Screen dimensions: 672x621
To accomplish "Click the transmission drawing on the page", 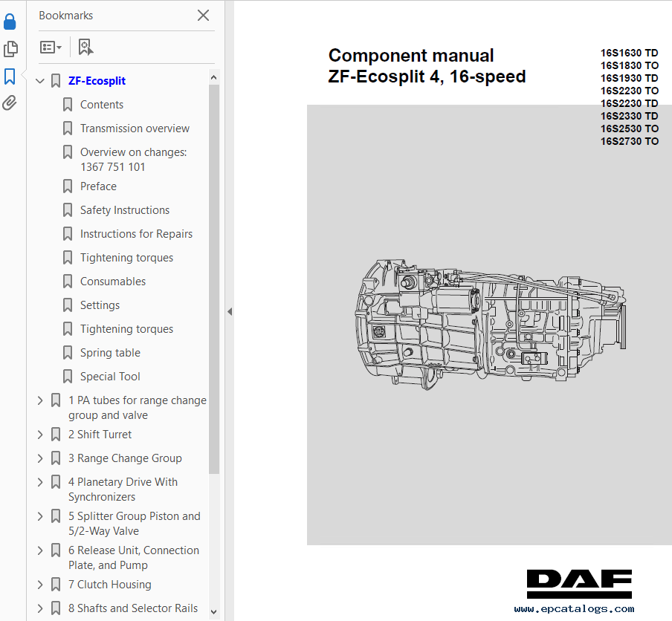I will tap(491, 324).
